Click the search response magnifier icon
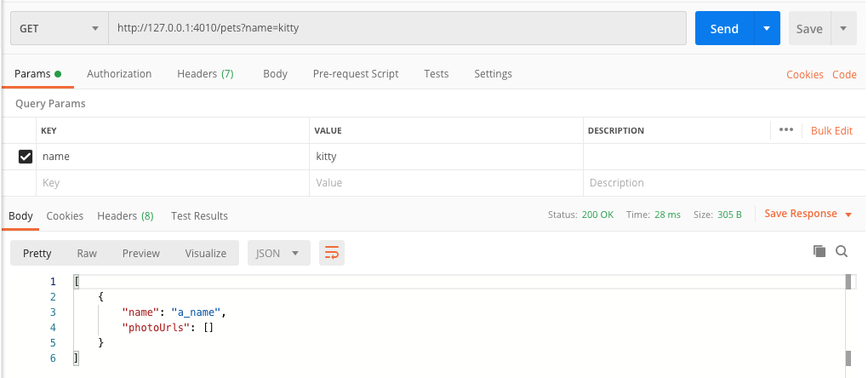This screenshot has width=868, height=378. (x=842, y=251)
